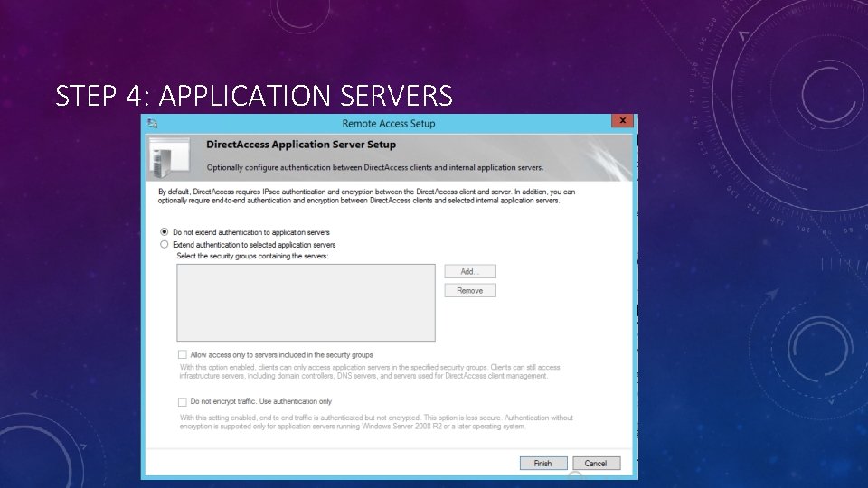Enable 'Do not encrypt traffic' checkbox
This screenshot has height=488, width=868.
coord(182,401)
